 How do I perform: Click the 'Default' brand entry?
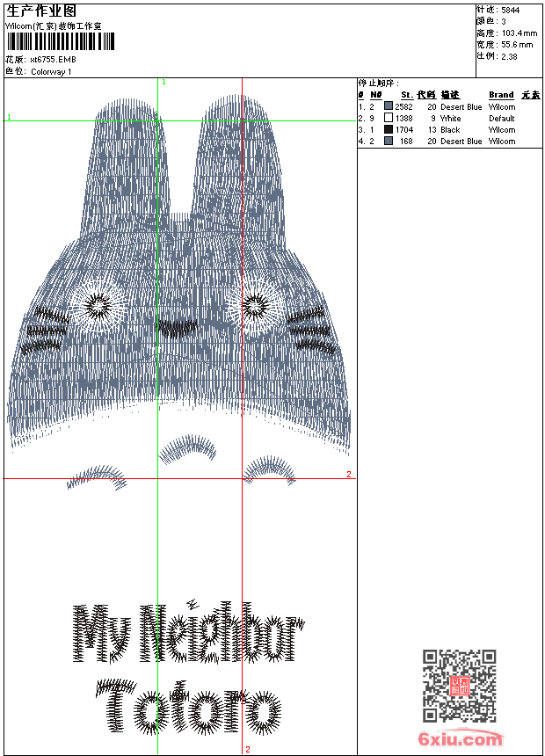pyautogui.click(x=502, y=118)
